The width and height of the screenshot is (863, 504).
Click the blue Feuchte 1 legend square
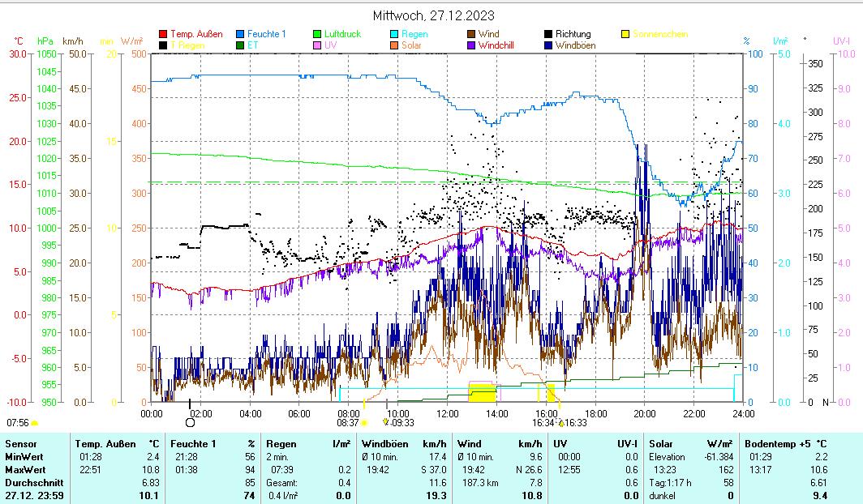click(x=240, y=35)
